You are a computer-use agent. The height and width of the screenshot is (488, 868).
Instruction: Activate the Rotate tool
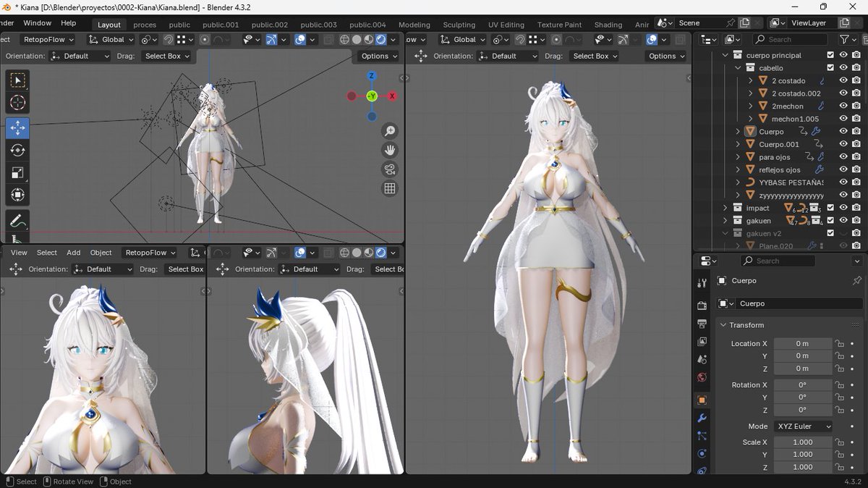click(17, 150)
